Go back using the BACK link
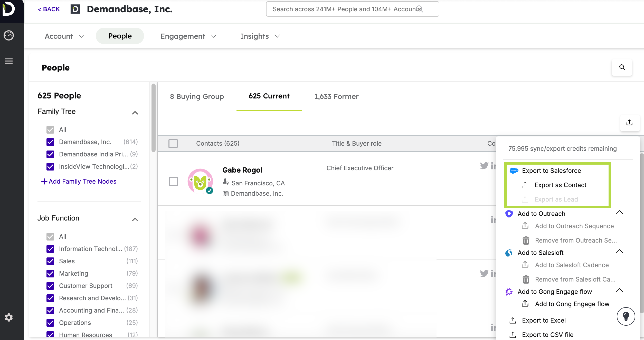The height and width of the screenshot is (340, 644). pyautogui.click(x=49, y=9)
